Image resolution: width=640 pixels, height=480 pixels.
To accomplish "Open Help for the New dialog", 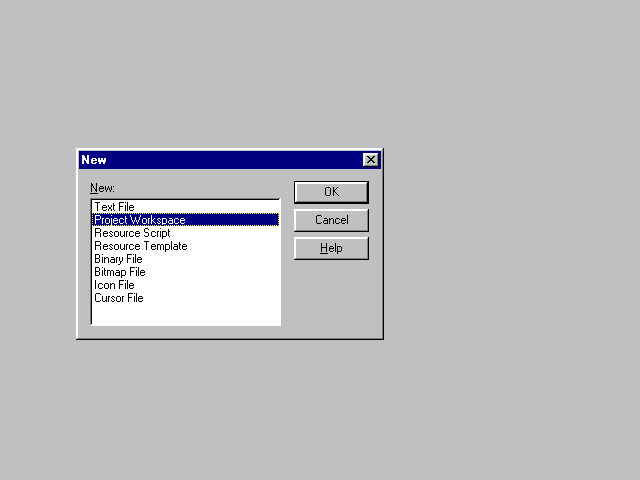I will tap(331, 248).
